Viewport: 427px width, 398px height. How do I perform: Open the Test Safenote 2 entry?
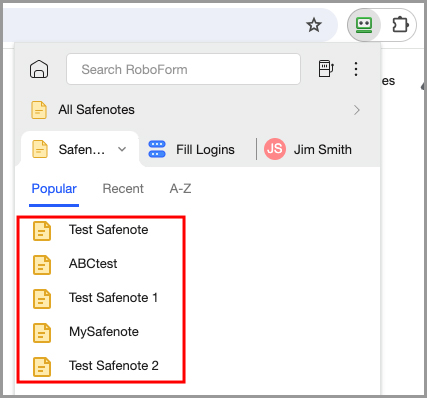click(114, 366)
